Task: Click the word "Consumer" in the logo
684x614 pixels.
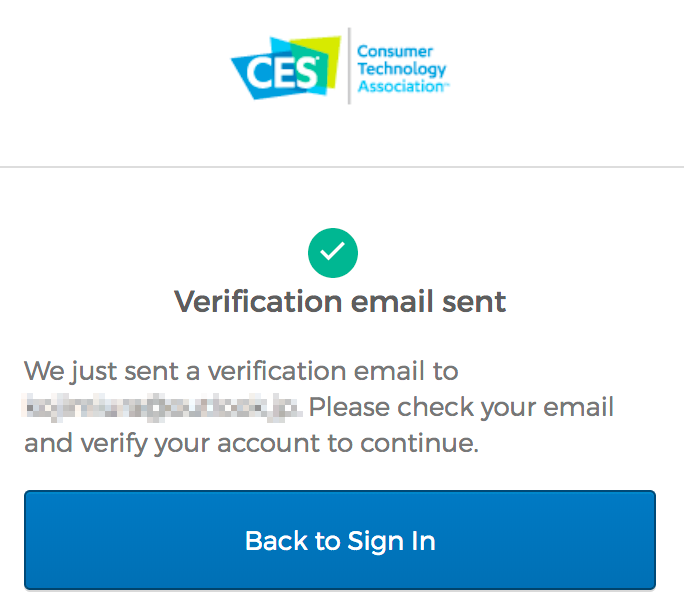Action: point(395,51)
